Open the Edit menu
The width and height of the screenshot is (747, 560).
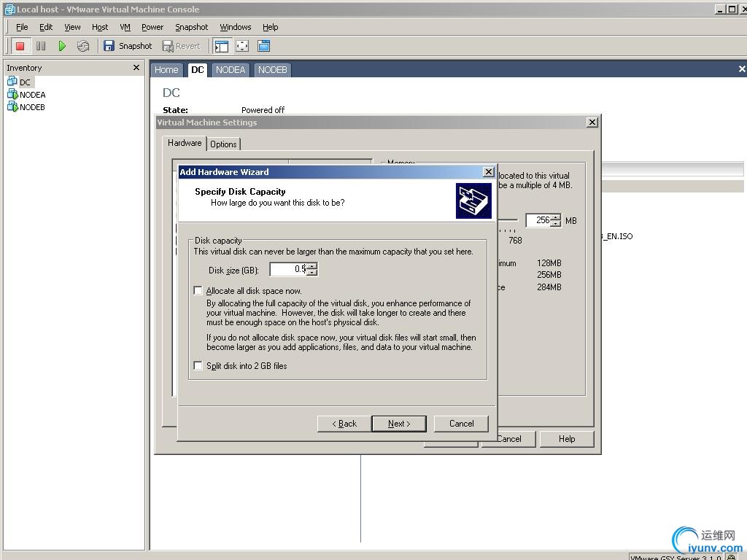point(46,27)
